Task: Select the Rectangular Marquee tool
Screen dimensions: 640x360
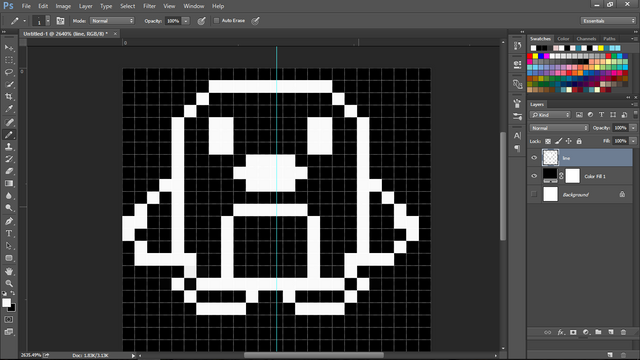Action: [9, 60]
